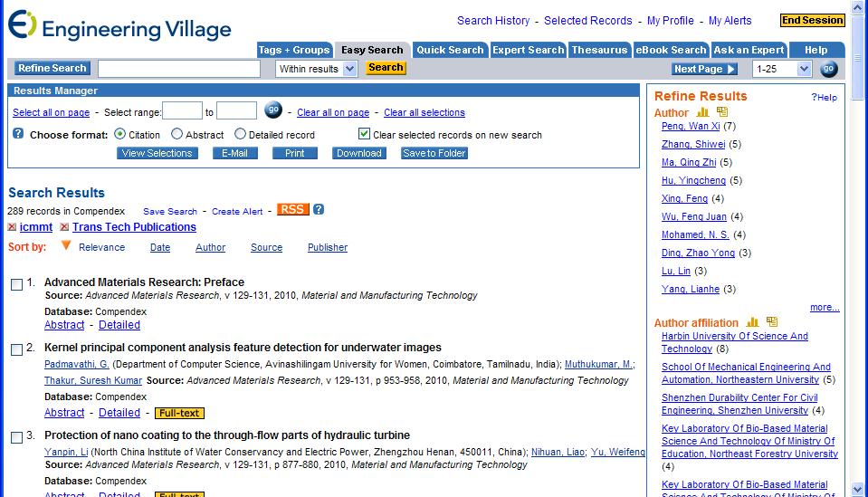Open the help icon next to RSS
Image resolution: width=868 pixels, height=497 pixels.
(x=319, y=209)
